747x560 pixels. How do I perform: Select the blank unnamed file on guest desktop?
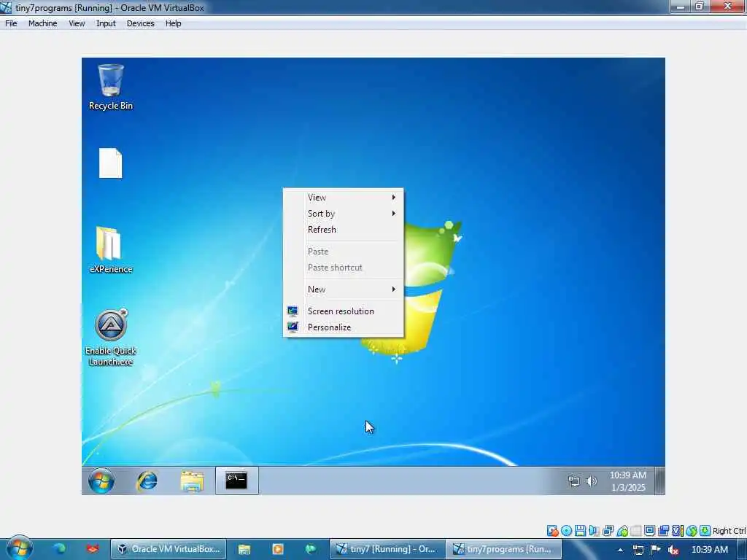pos(111,163)
